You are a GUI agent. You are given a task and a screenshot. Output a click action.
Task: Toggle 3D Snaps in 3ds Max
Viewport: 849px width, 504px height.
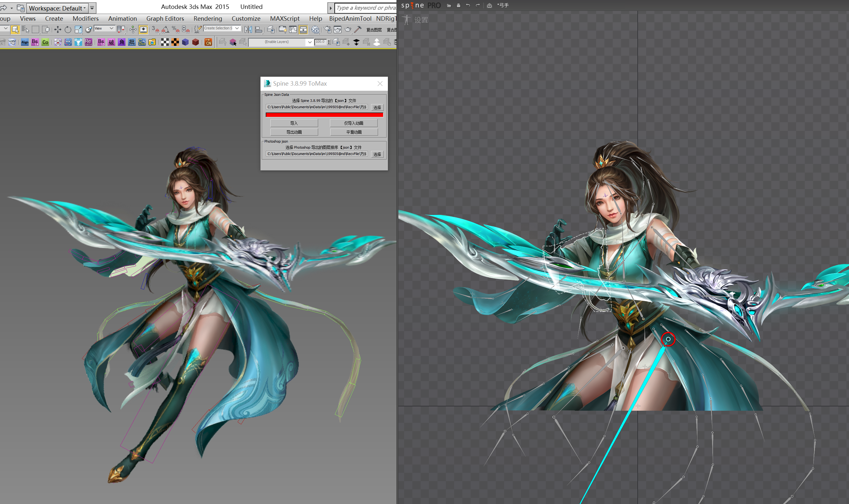tap(155, 30)
